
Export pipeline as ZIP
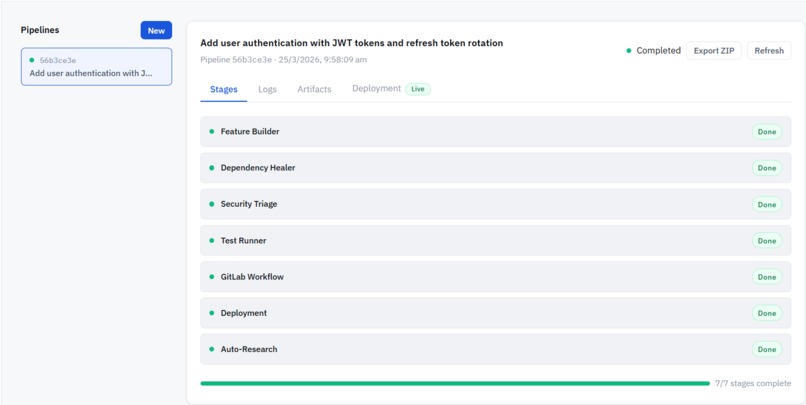(x=713, y=51)
